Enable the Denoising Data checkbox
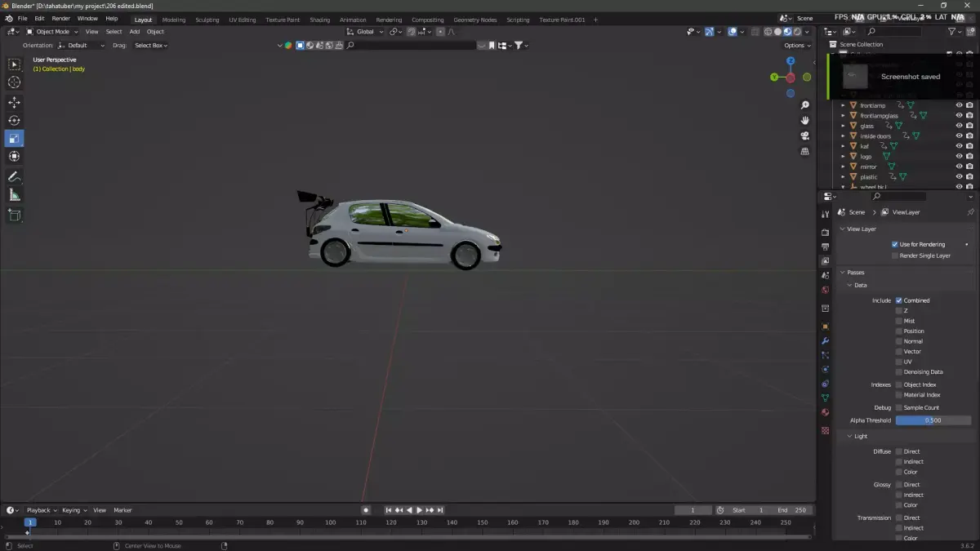Image resolution: width=980 pixels, height=551 pixels. [x=899, y=371]
